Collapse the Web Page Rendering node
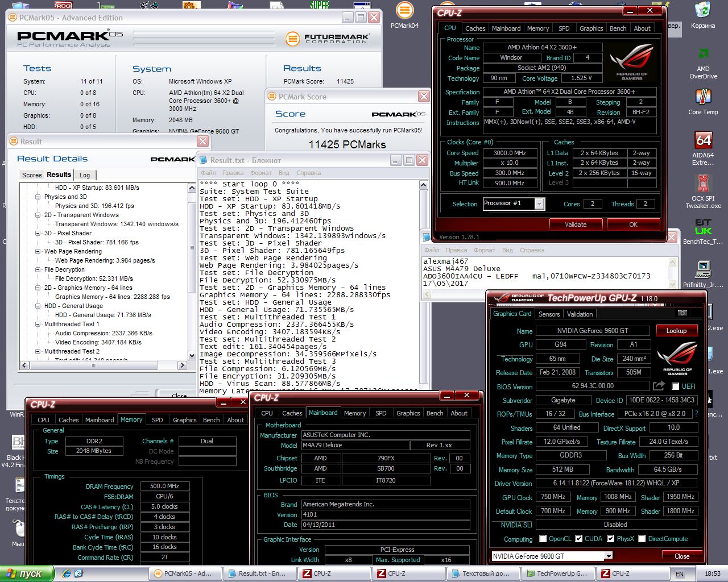This screenshot has width=728, height=582. tap(38, 251)
